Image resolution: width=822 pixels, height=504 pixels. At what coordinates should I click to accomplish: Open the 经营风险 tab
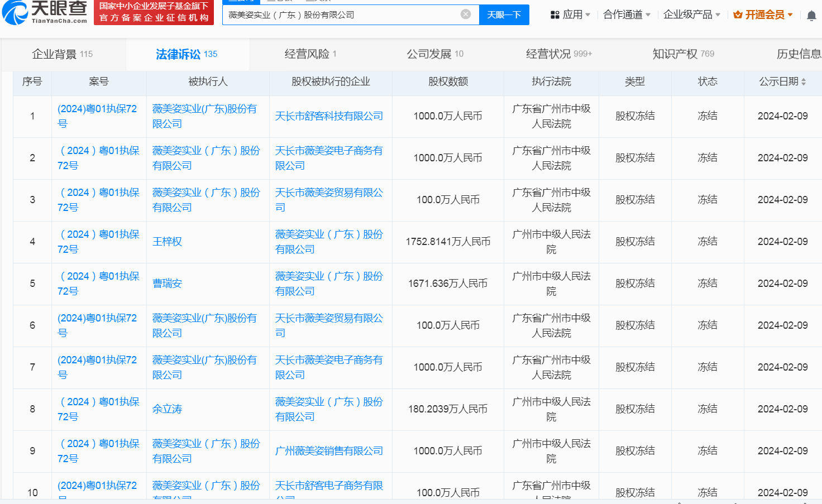click(x=310, y=54)
